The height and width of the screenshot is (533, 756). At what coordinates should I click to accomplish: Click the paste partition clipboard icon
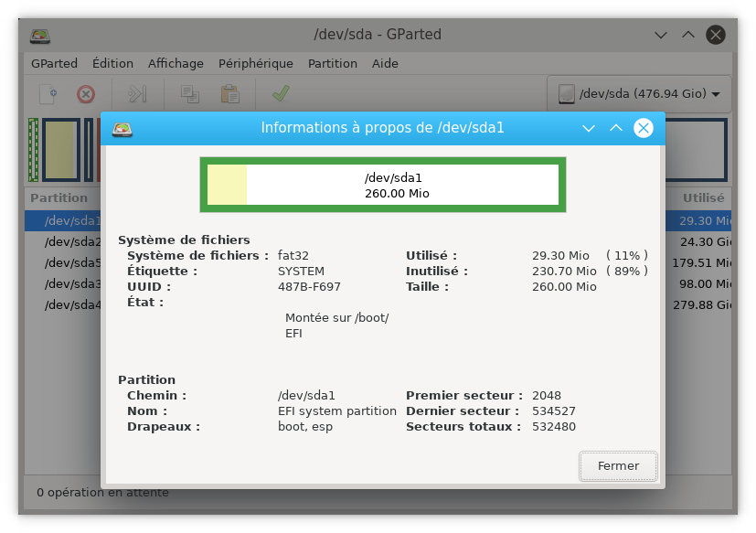tap(230, 93)
